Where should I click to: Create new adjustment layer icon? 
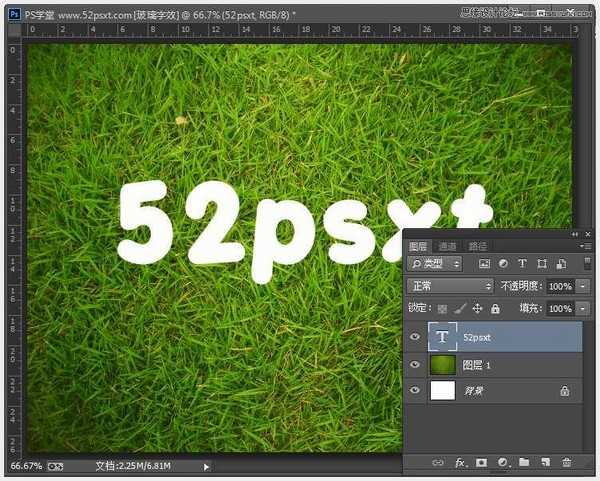503,462
